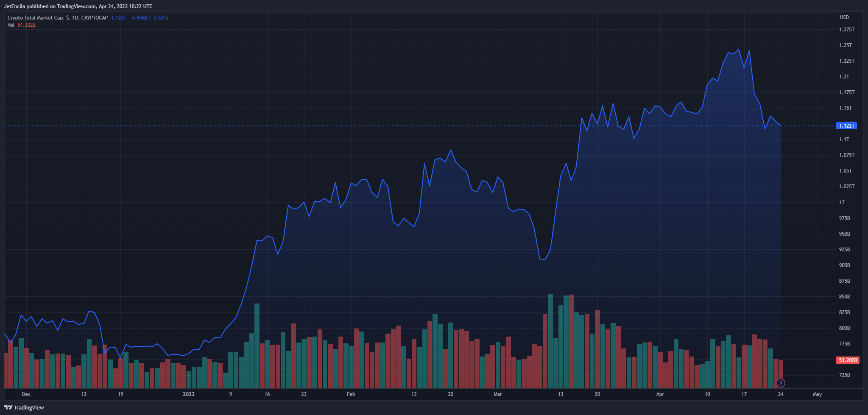Click the -0.62% change value in legend

coord(160,18)
